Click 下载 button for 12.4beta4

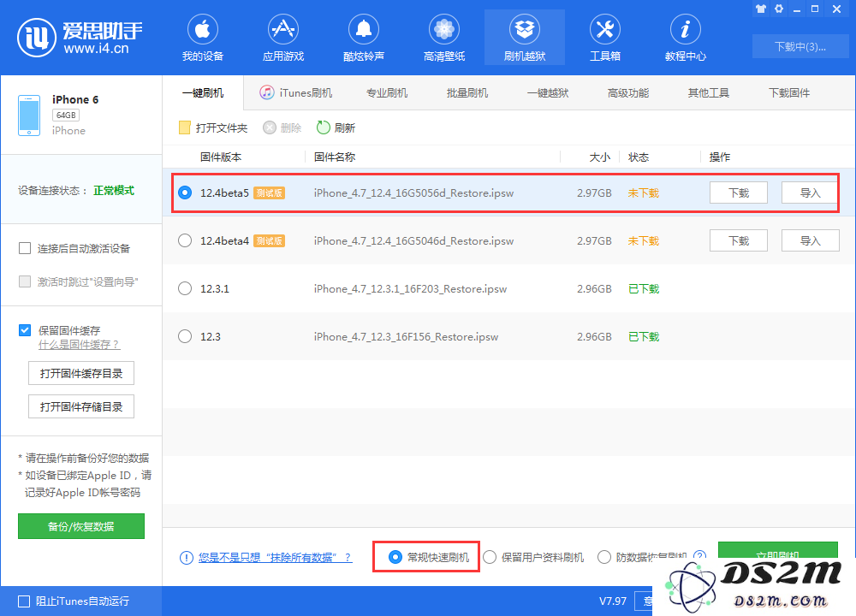tap(739, 240)
